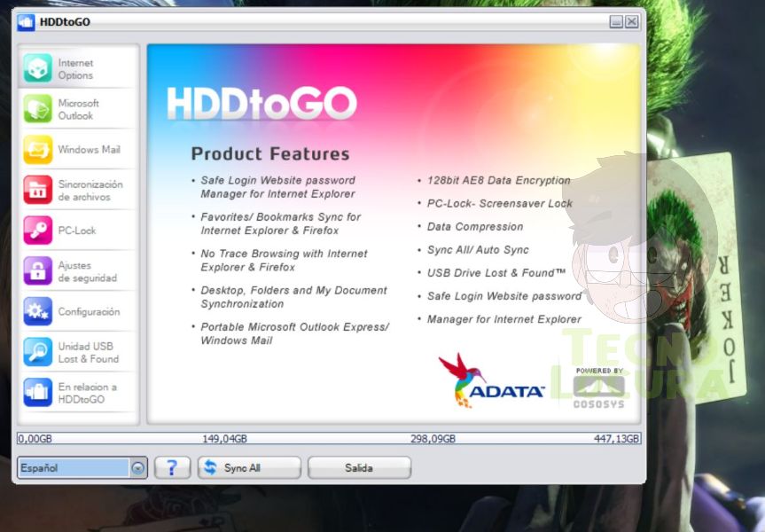This screenshot has width=765, height=532.
Task: Click the En relacion a HDDtoGO briefcase icon
Action: (x=37, y=393)
